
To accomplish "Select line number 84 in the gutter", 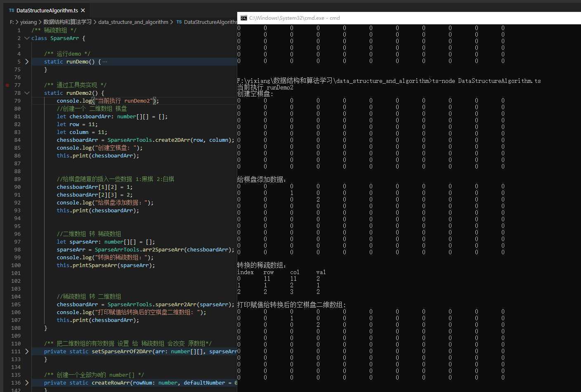I will [x=17, y=140].
